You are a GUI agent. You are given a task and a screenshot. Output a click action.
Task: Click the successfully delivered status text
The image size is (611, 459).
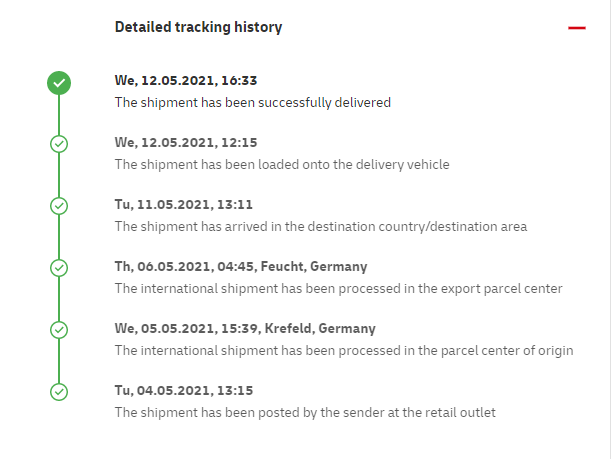[253, 102]
